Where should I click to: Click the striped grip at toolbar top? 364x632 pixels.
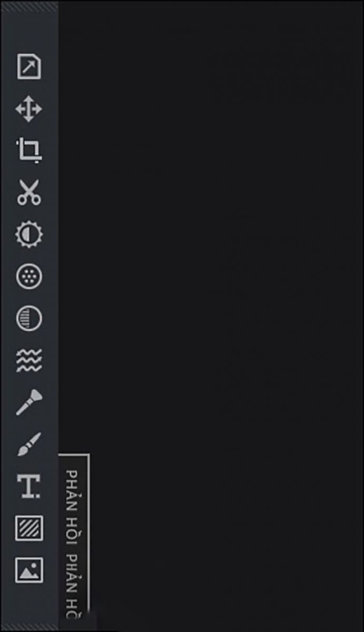click(29, 6)
